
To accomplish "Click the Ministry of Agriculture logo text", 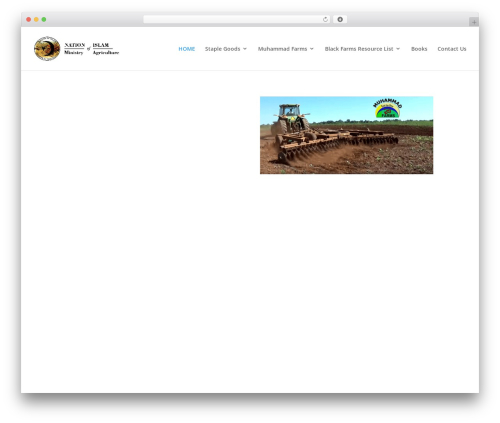I will 91,49.
